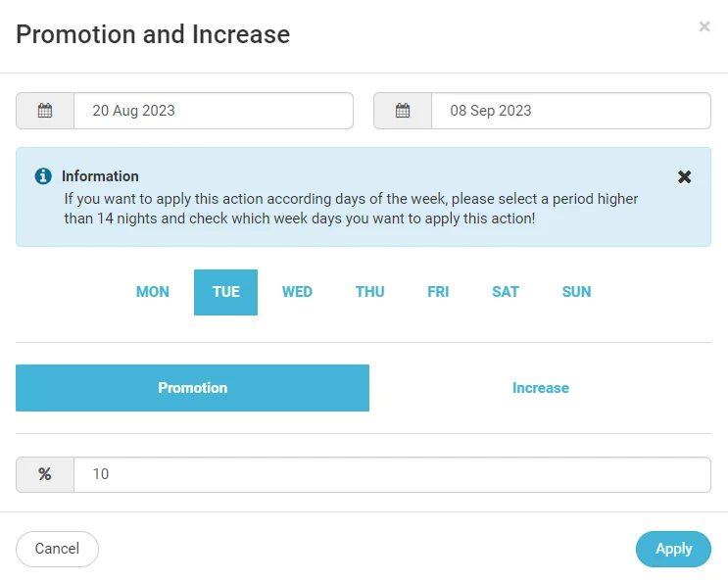
Task: Toggle the MON weekday
Action: [152, 292]
